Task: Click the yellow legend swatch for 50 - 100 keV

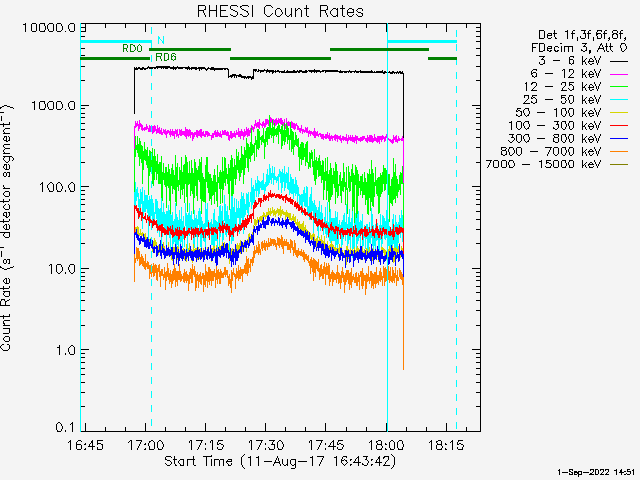Action: (x=619, y=113)
